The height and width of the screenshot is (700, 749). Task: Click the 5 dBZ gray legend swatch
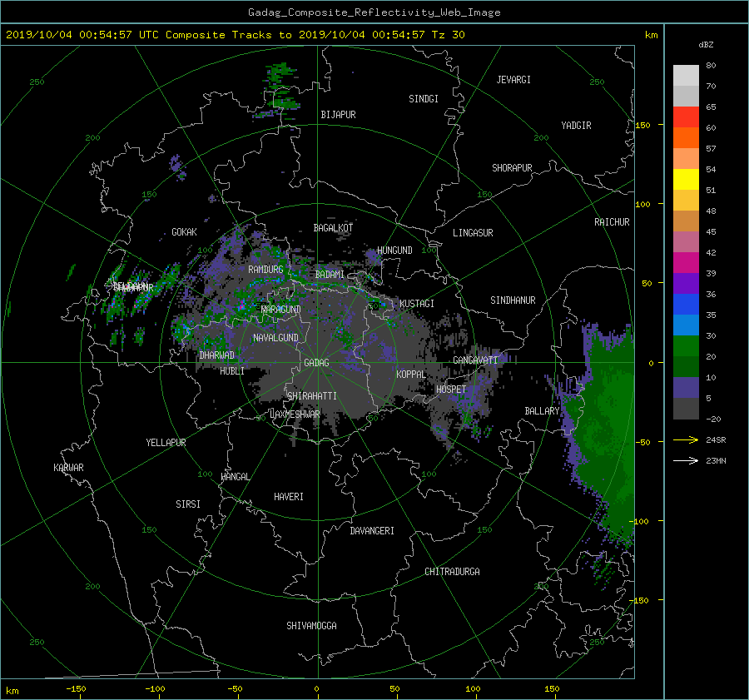(686, 408)
